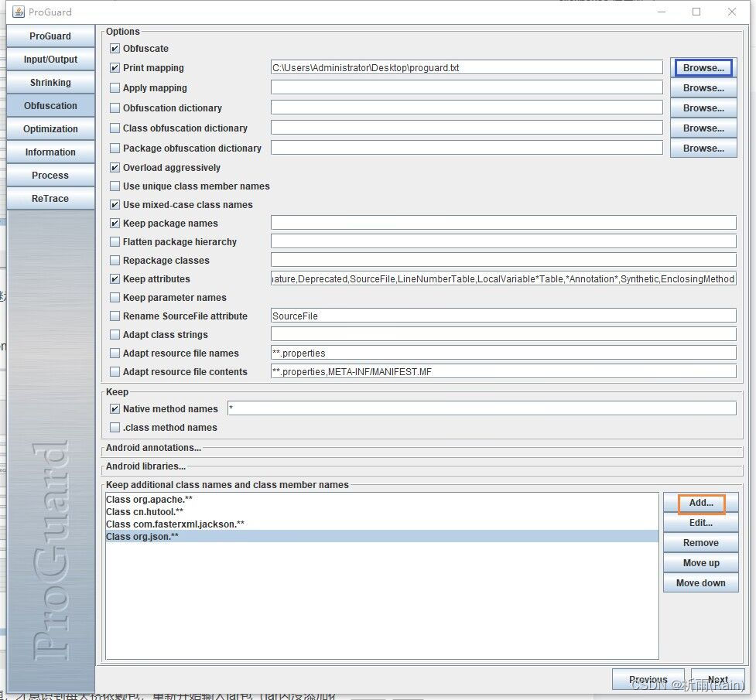
Task: Enable Obfuscation dictionary checkbox
Action: point(115,108)
